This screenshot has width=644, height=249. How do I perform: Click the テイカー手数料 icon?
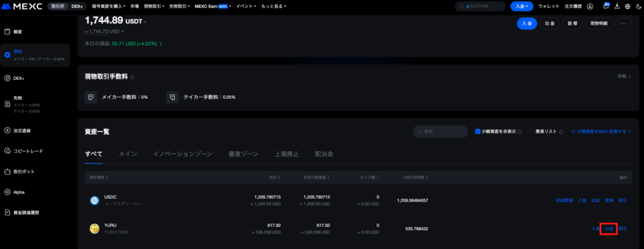(x=172, y=97)
